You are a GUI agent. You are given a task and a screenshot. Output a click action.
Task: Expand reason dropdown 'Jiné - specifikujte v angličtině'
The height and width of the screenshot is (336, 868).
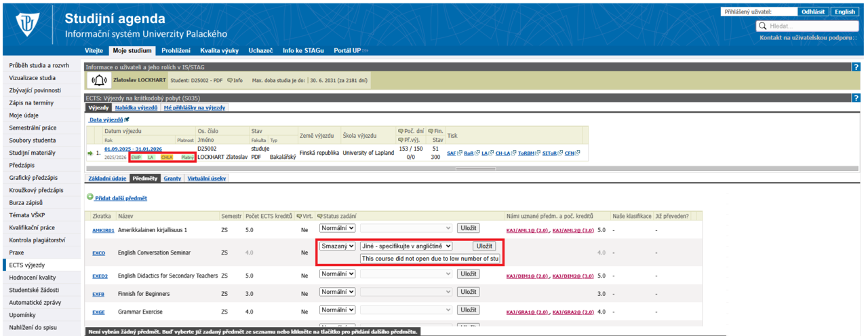point(406,246)
